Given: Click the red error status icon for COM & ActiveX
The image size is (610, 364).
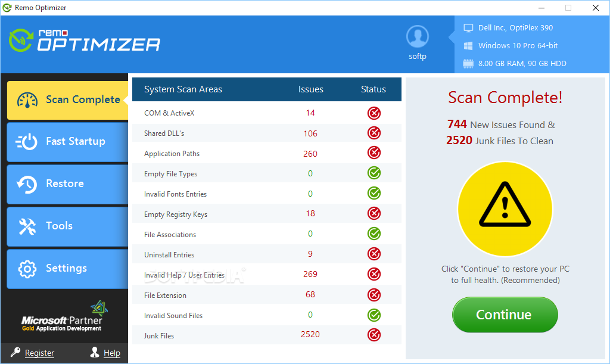Looking at the screenshot, I should point(374,113).
